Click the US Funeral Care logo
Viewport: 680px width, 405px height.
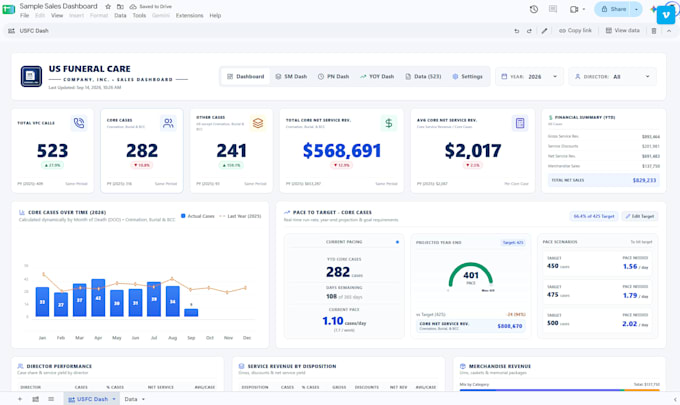[32, 76]
